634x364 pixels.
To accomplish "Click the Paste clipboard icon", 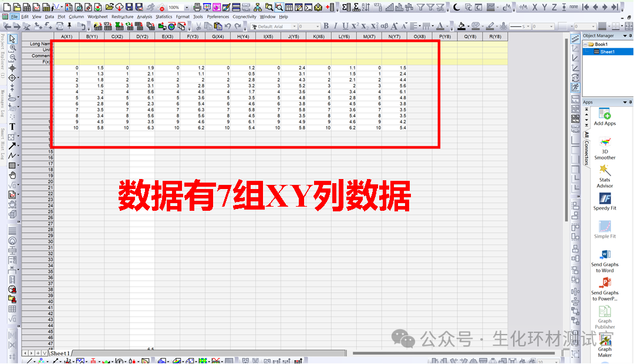I will coord(218,26).
